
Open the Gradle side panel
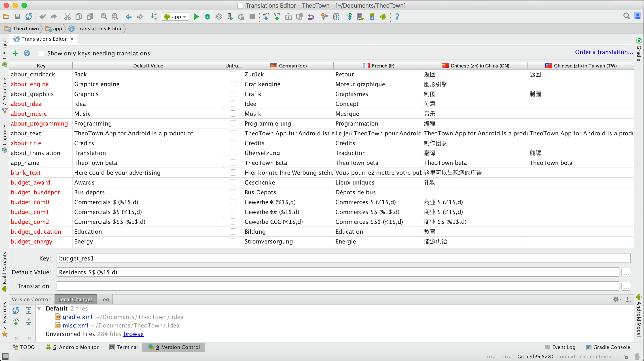point(639,49)
